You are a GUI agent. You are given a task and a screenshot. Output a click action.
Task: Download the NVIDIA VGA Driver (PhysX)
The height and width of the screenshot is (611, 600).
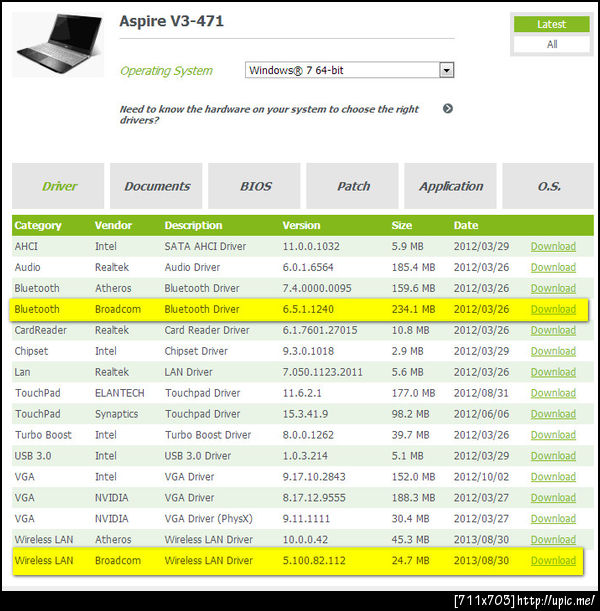pos(553,519)
